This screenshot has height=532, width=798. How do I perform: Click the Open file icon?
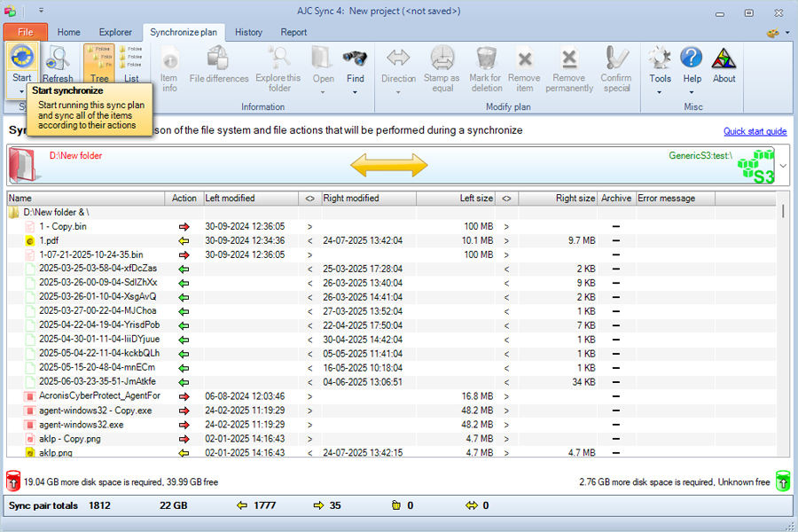pyautogui.click(x=323, y=58)
